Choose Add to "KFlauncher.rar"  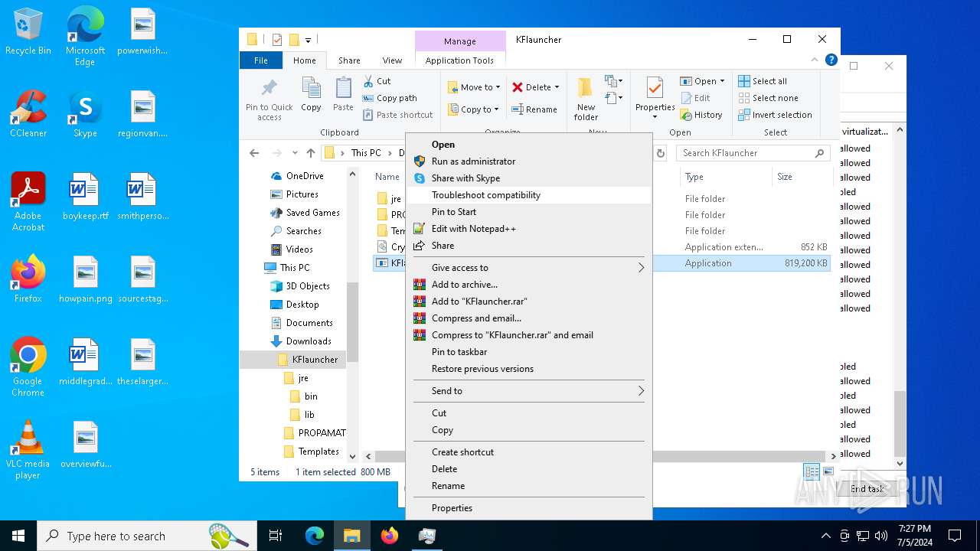point(529,302)
